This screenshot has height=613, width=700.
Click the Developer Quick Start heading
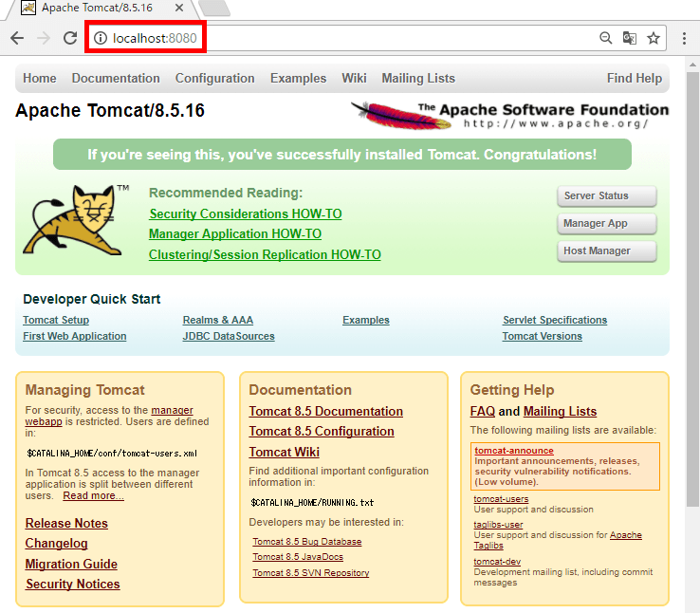pyautogui.click(x=91, y=299)
